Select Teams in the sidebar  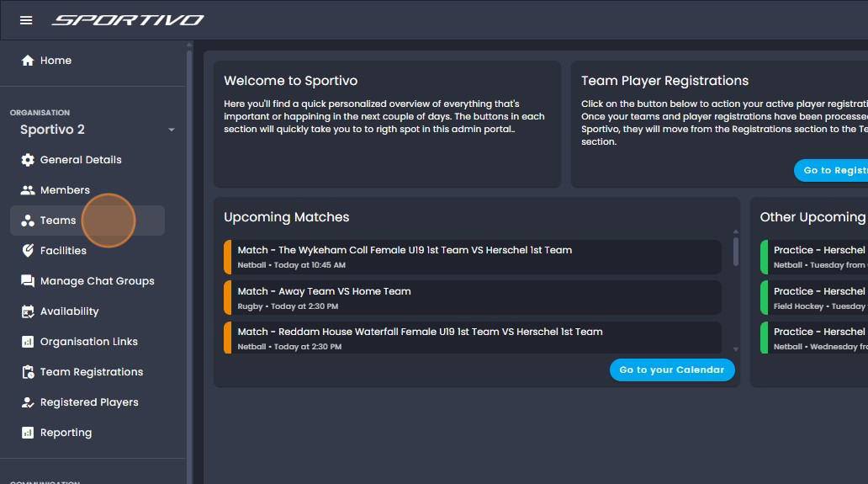tap(87, 221)
